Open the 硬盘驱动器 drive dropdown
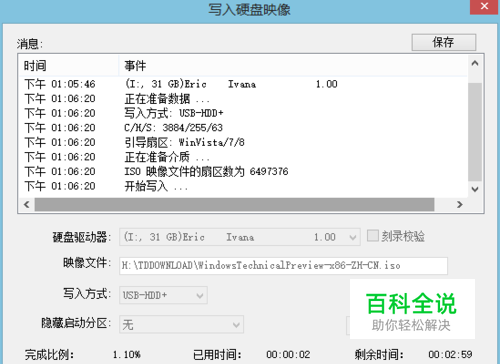The height and width of the screenshot is (364, 500). coord(240,237)
